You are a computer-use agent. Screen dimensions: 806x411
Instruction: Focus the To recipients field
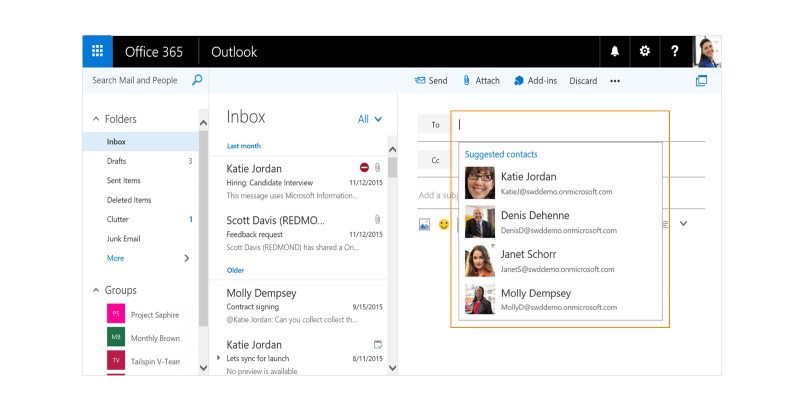point(560,125)
